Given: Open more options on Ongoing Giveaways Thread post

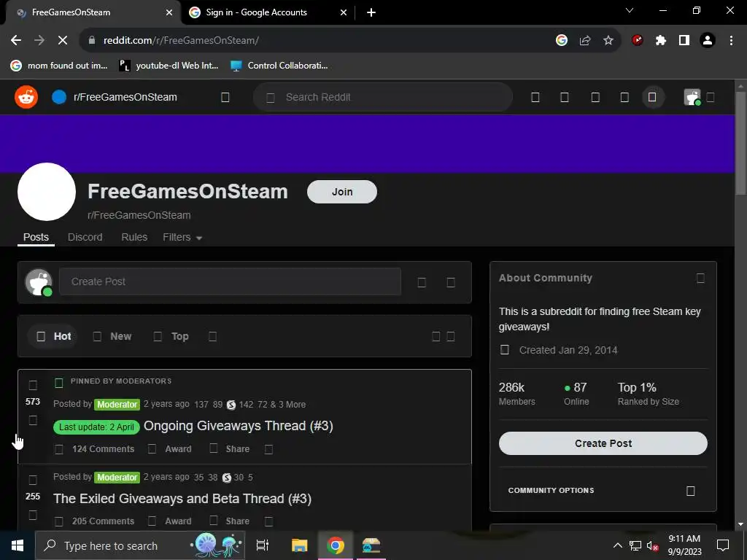Looking at the screenshot, I should (268, 449).
